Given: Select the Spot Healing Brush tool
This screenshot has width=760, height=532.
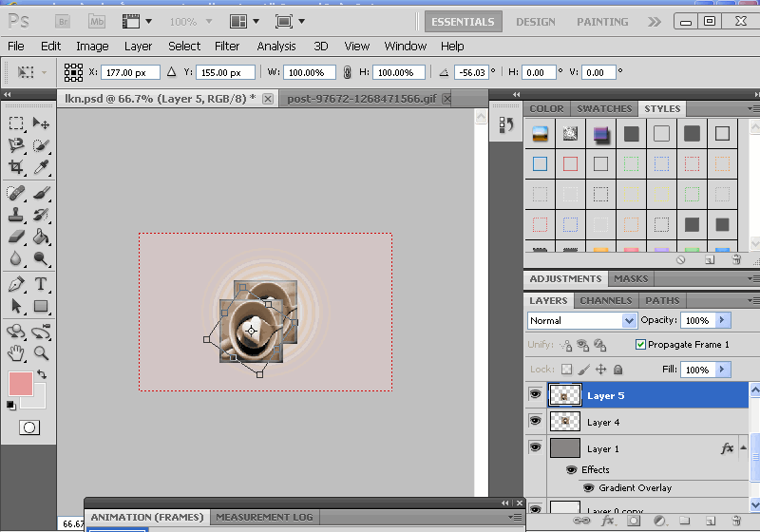Looking at the screenshot, I should [16, 193].
